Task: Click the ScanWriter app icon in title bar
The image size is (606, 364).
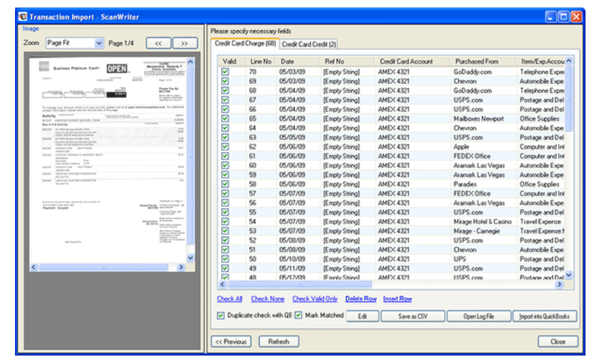Action: coord(23,17)
